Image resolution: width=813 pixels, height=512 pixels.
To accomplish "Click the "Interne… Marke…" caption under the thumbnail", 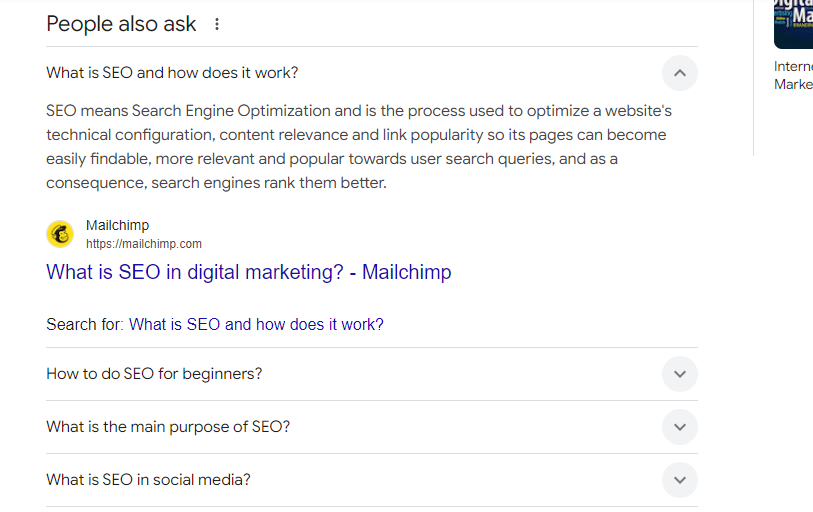I will pyautogui.click(x=793, y=76).
